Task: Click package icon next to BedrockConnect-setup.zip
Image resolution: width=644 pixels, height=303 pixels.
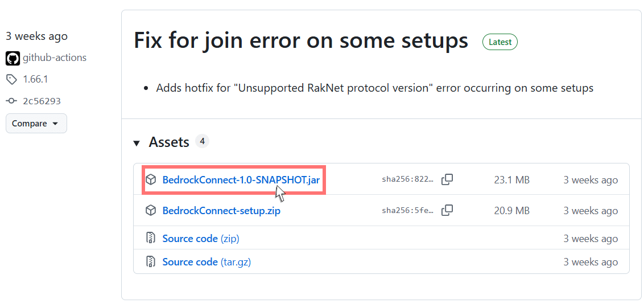Action: tap(151, 210)
